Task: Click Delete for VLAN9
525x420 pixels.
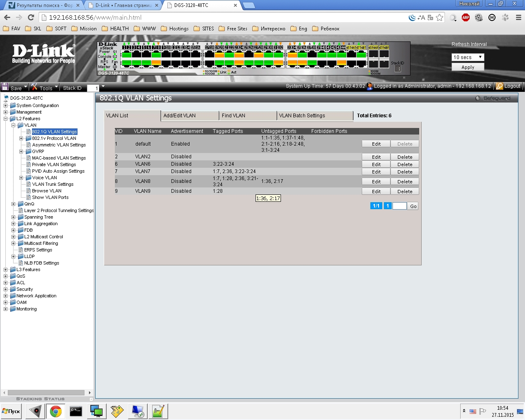Action: [405, 192]
